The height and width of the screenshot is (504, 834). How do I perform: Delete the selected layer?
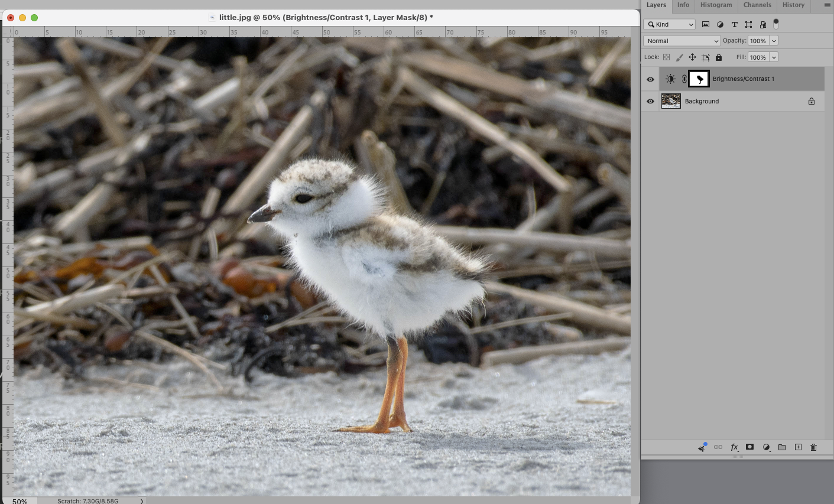coord(813,447)
